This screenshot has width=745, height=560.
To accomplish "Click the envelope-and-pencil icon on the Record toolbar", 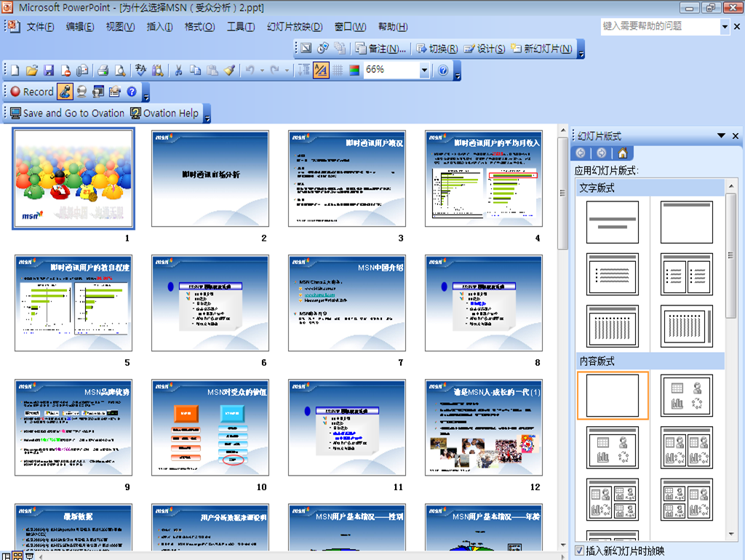I will (115, 92).
